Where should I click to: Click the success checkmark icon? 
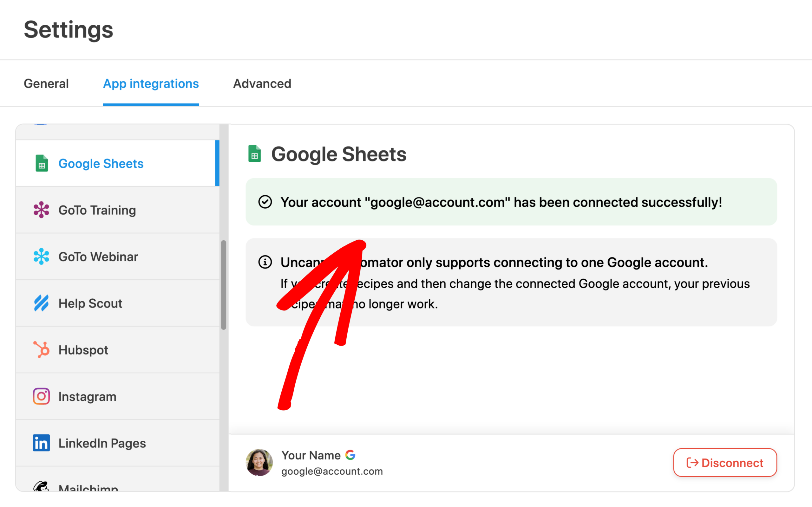pos(265,202)
